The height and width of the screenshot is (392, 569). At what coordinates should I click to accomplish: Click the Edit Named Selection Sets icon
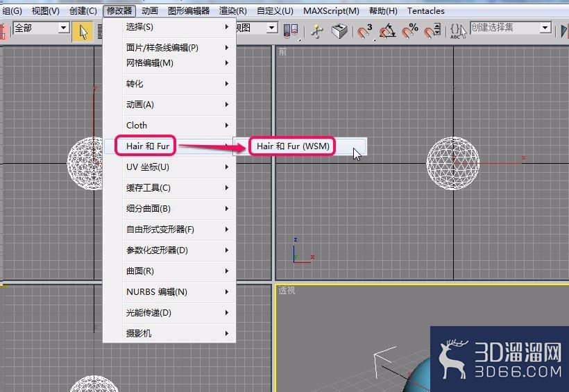(458, 31)
